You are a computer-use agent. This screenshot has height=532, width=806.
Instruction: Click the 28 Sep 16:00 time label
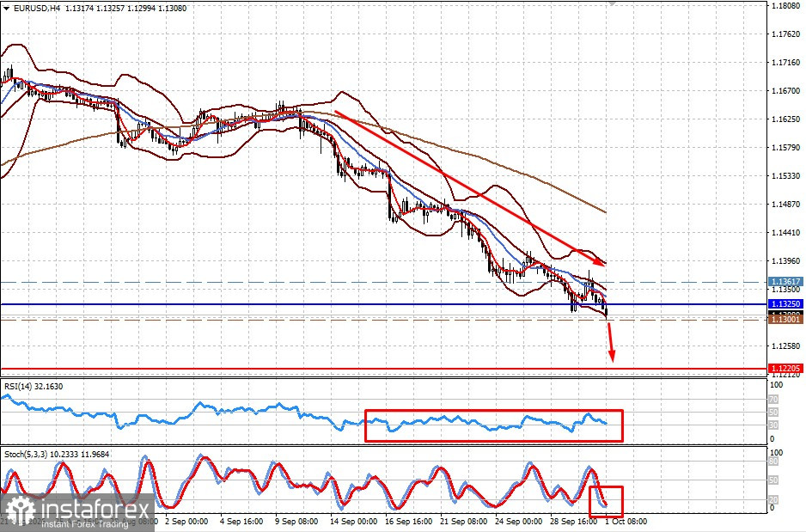(574, 521)
